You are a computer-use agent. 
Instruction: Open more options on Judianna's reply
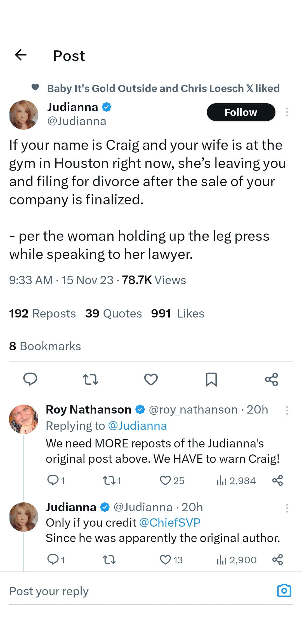(287, 508)
